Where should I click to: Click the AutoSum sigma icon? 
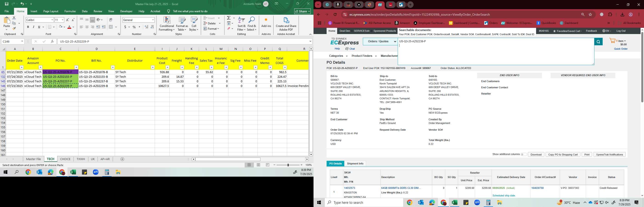click(229, 18)
